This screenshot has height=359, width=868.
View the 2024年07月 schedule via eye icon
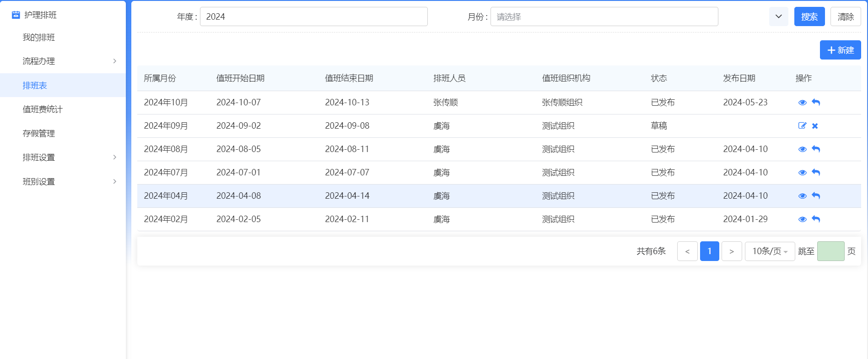coord(802,173)
